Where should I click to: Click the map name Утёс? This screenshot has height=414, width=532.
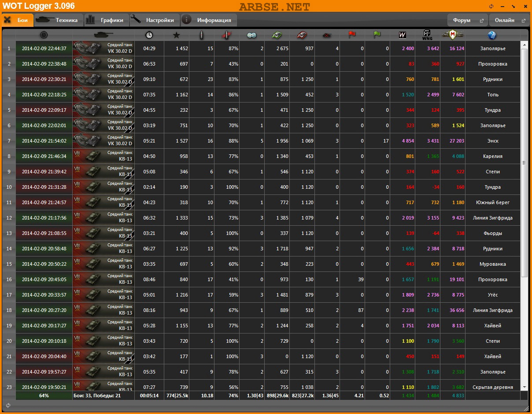click(492, 295)
